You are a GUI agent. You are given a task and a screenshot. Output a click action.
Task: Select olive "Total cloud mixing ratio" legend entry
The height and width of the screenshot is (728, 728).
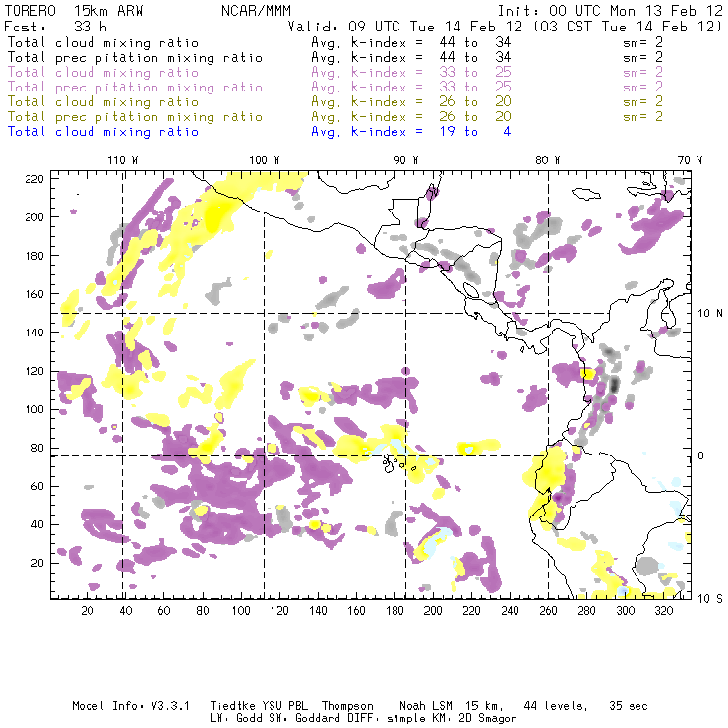(x=103, y=101)
